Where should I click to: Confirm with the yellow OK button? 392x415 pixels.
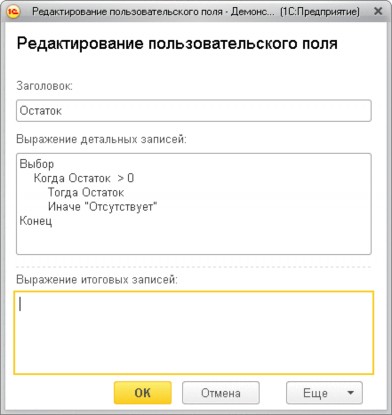pyautogui.click(x=143, y=393)
